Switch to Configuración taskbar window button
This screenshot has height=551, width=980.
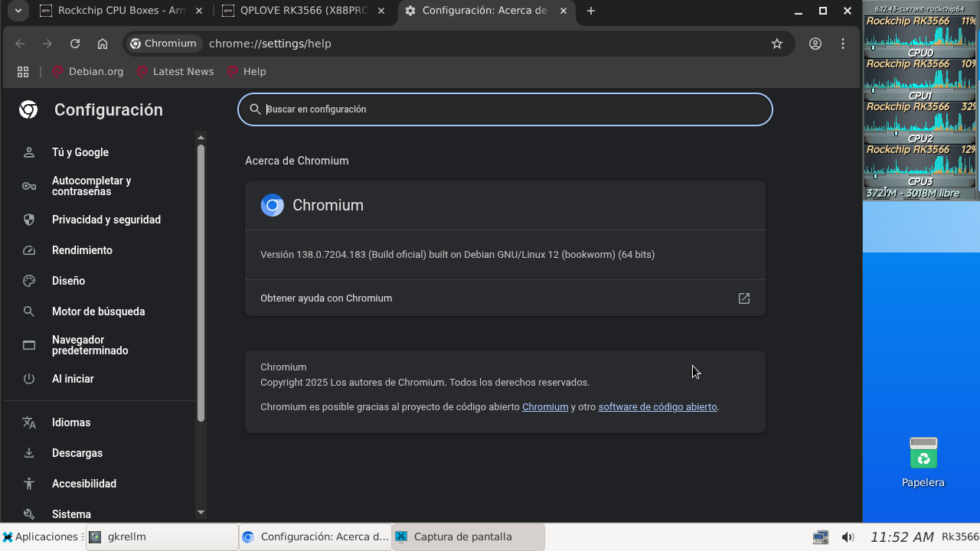(x=315, y=536)
